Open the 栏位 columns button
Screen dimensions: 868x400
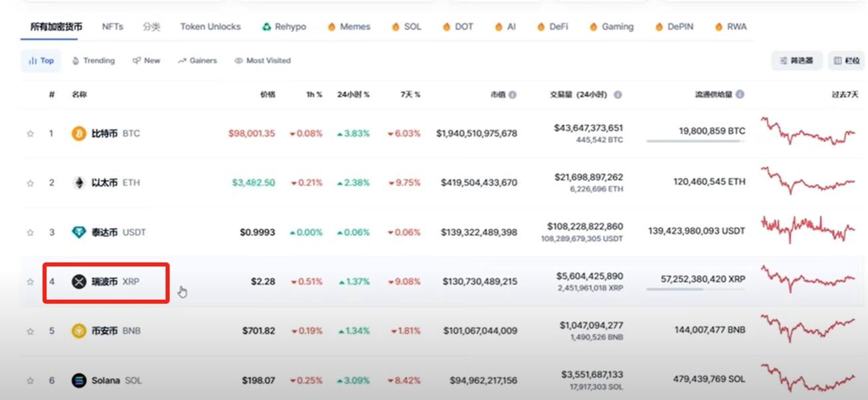[x=846, y=60]
